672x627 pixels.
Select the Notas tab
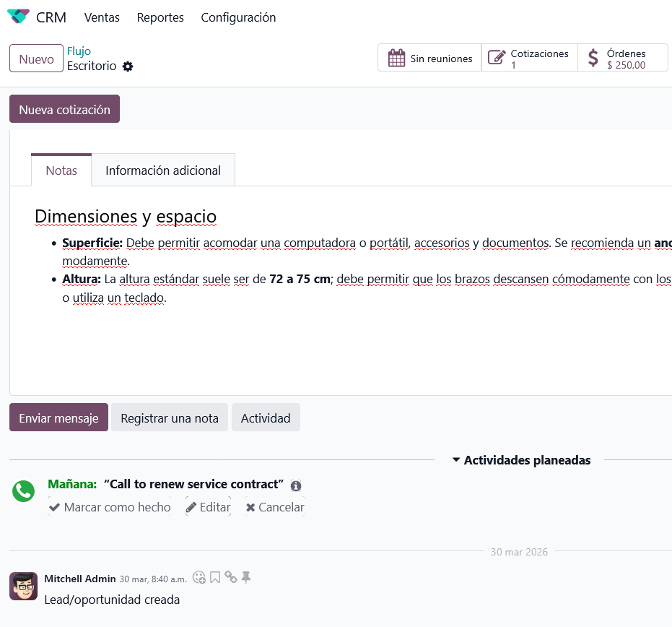tap(61, 170)
